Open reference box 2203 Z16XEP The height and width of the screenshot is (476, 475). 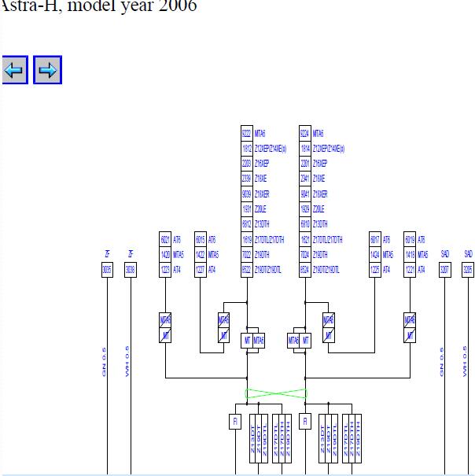tap(247, 164)
